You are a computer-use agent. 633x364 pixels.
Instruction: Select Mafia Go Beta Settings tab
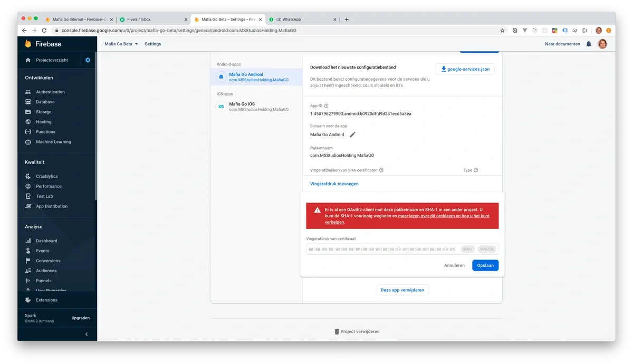tap(227, 20)
